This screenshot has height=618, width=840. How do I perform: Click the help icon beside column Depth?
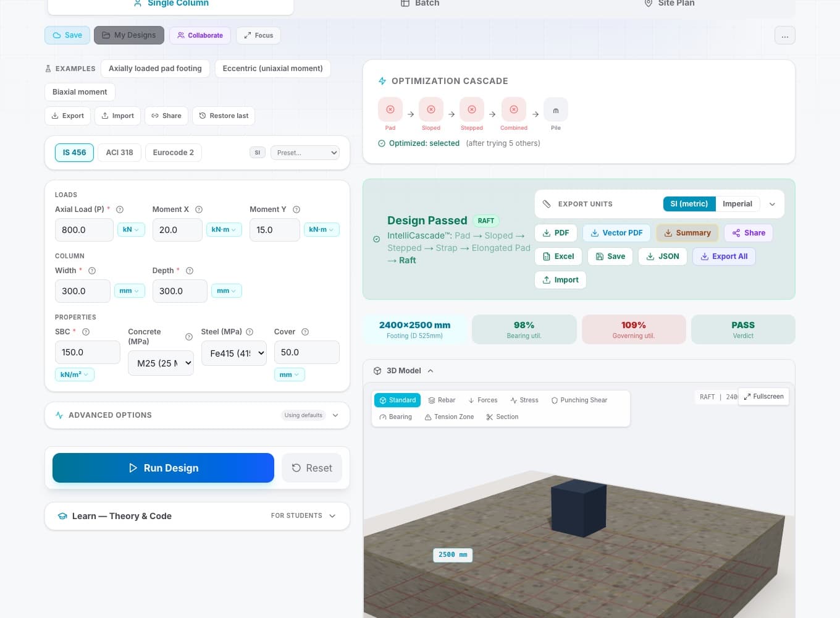[x=190, y=271]
